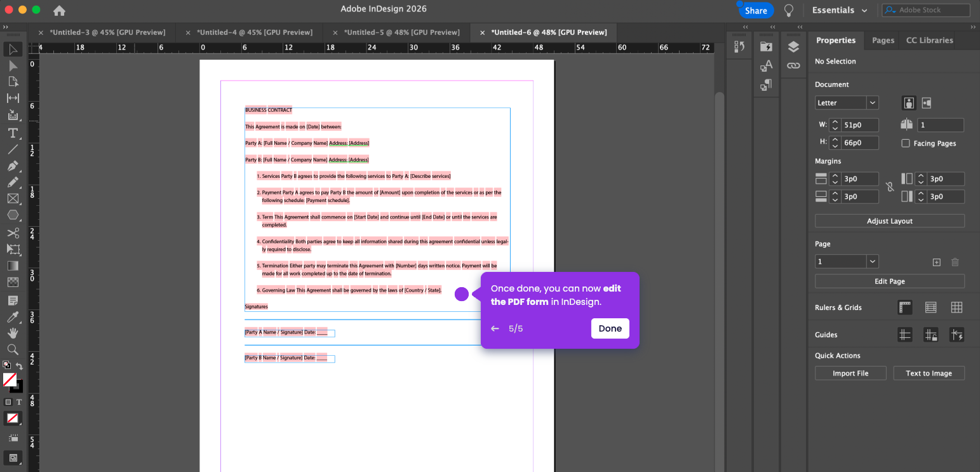
Task: Select the Pen tool
Action: [x=13, y=166]
